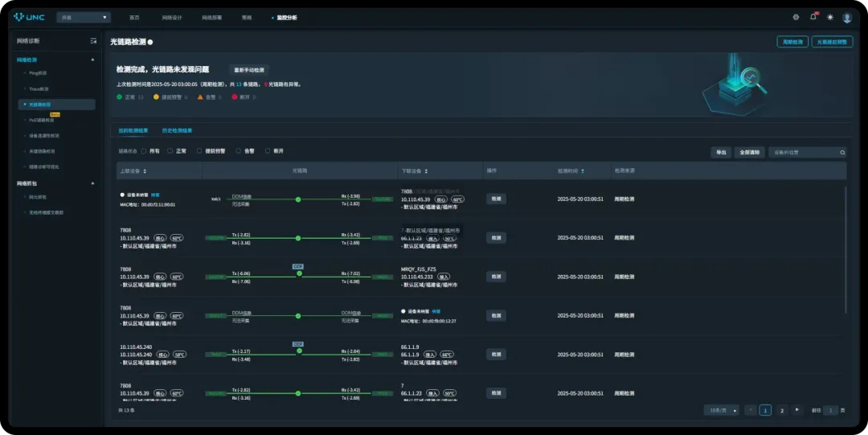Click the sun theme toggle icon

(830, 17)
